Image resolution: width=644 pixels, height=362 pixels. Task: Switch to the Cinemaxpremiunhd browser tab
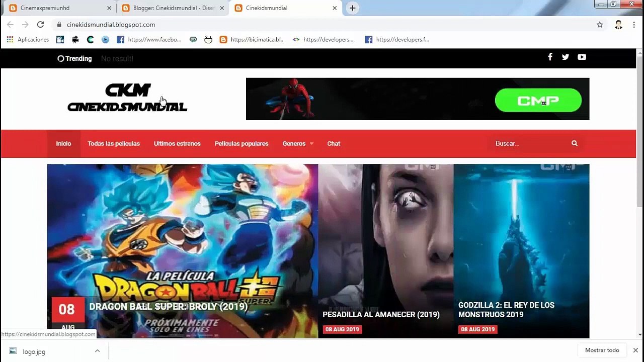pyautogui.click(x=59, y=8)
